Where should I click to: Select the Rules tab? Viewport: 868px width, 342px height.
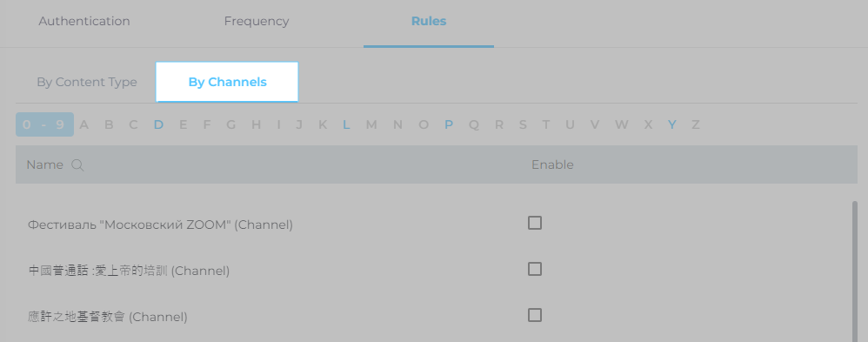tap(429, 21)
